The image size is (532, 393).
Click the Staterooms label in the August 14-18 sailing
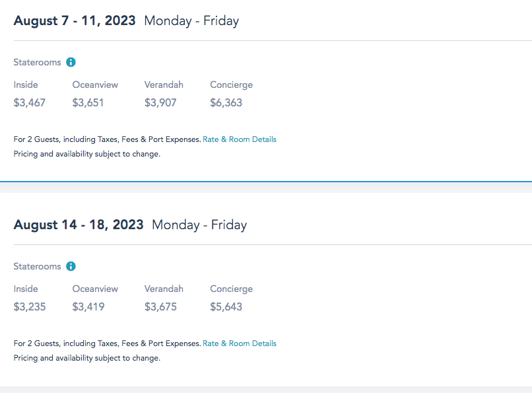[x=37, y=266]
